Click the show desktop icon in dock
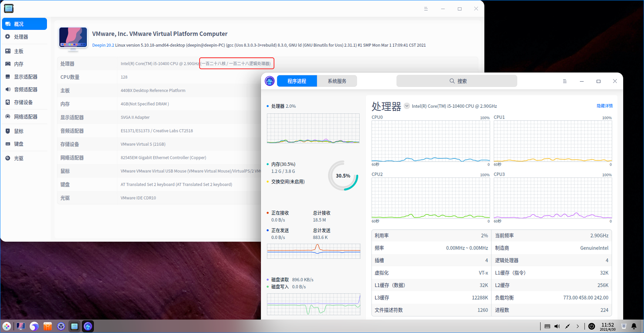Viewport: 644px width, 333px height. coord(20,326)
